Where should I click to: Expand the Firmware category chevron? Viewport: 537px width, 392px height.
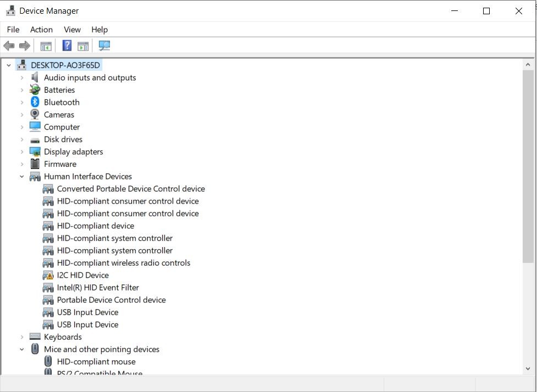click(x=22, y=164)
